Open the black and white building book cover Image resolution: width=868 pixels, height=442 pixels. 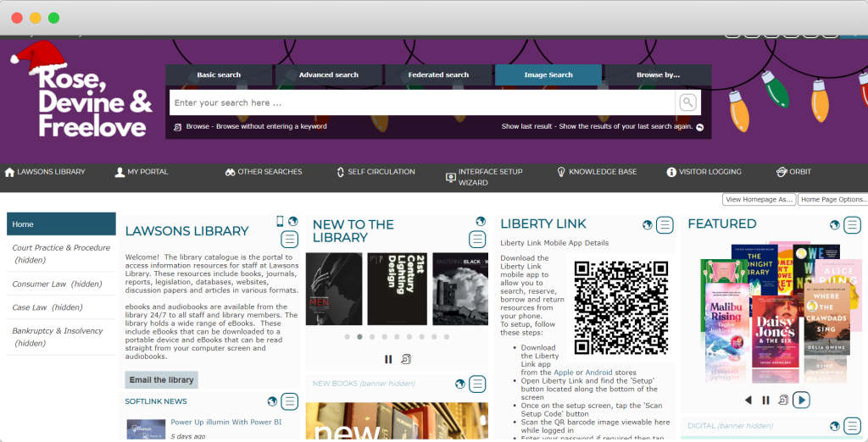pyautogui.click(x=460, y=289)
